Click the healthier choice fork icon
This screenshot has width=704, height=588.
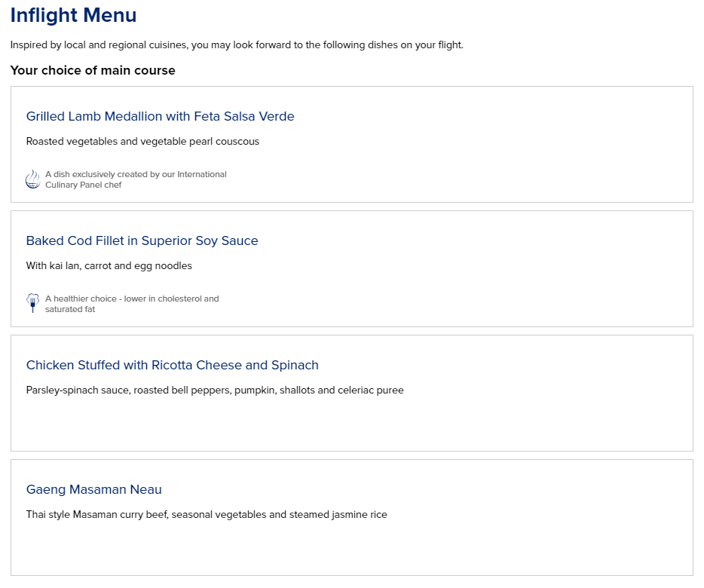tap(32, 303)
